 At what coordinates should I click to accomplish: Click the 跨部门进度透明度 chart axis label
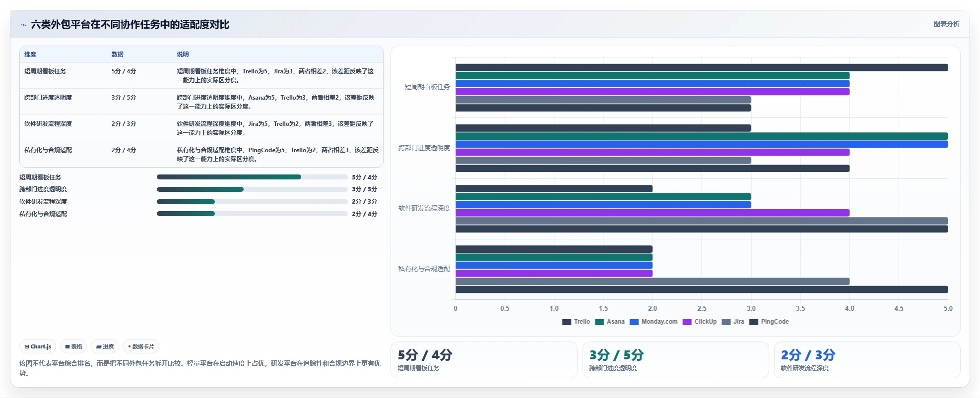tap(424, 148)
